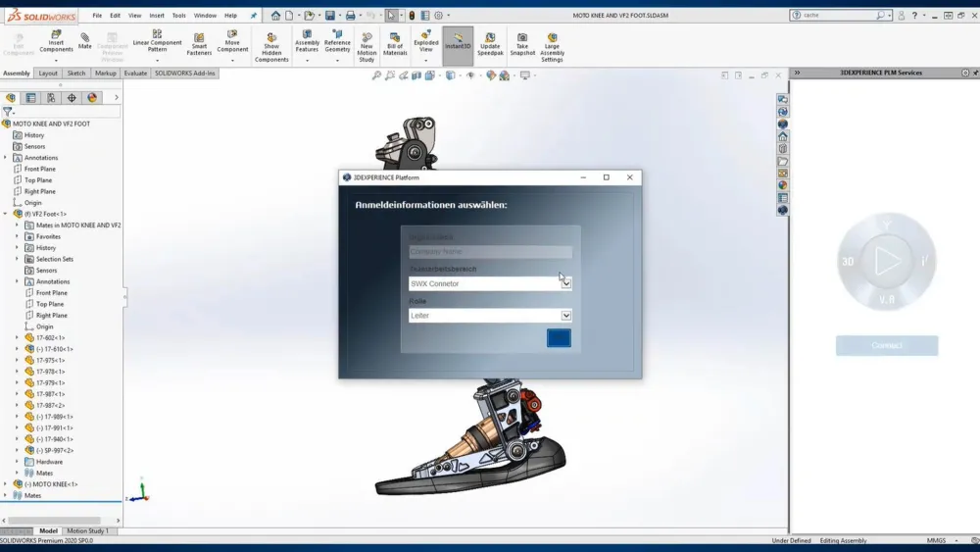Click the Save icon in top toolbar

[330, 15]
